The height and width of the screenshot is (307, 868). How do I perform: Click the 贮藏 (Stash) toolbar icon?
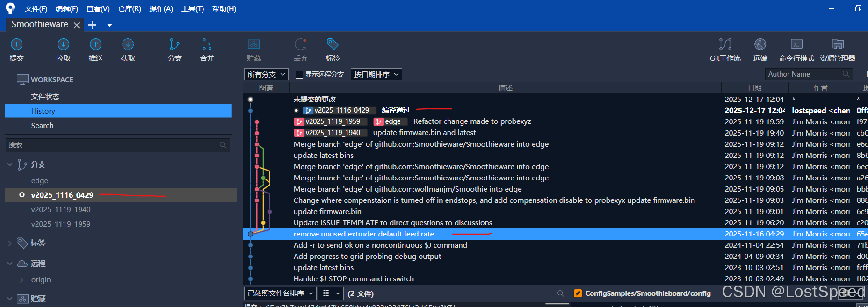click(x=253, y=44)
